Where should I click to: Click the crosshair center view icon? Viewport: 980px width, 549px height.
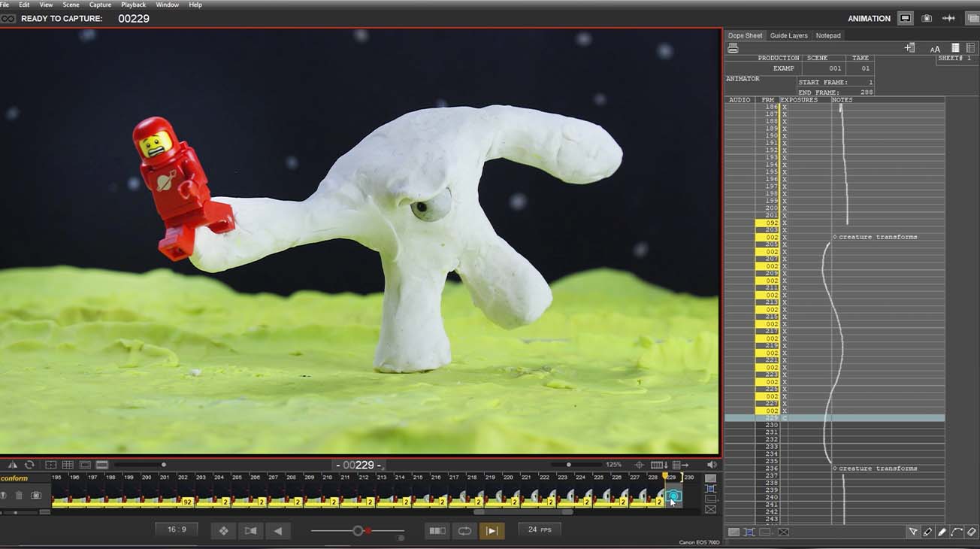pyautogui.click(x=640, y=465)
